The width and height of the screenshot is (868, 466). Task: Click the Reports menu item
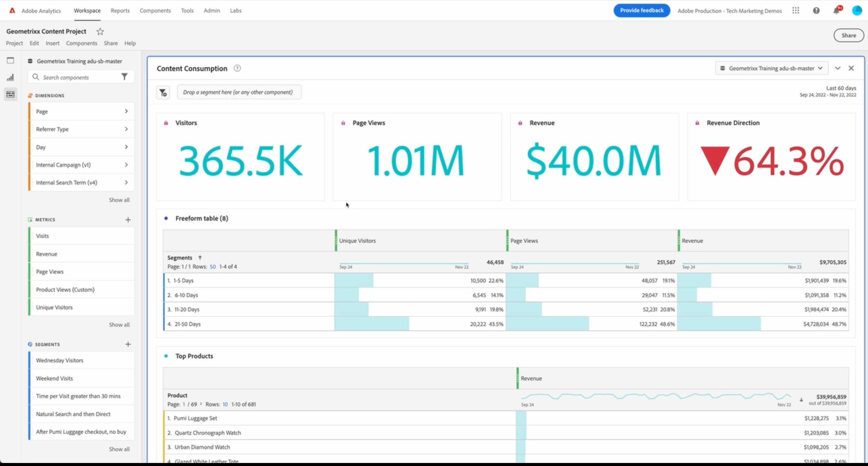119,10
